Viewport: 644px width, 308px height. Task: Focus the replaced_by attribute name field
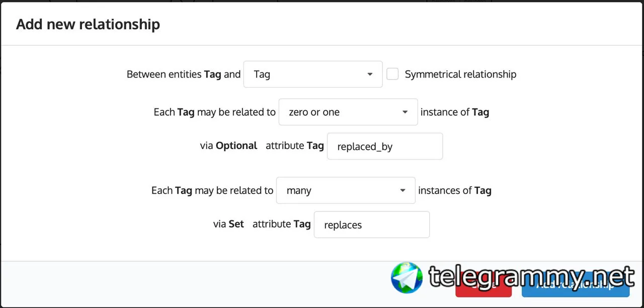coord(384,146)
